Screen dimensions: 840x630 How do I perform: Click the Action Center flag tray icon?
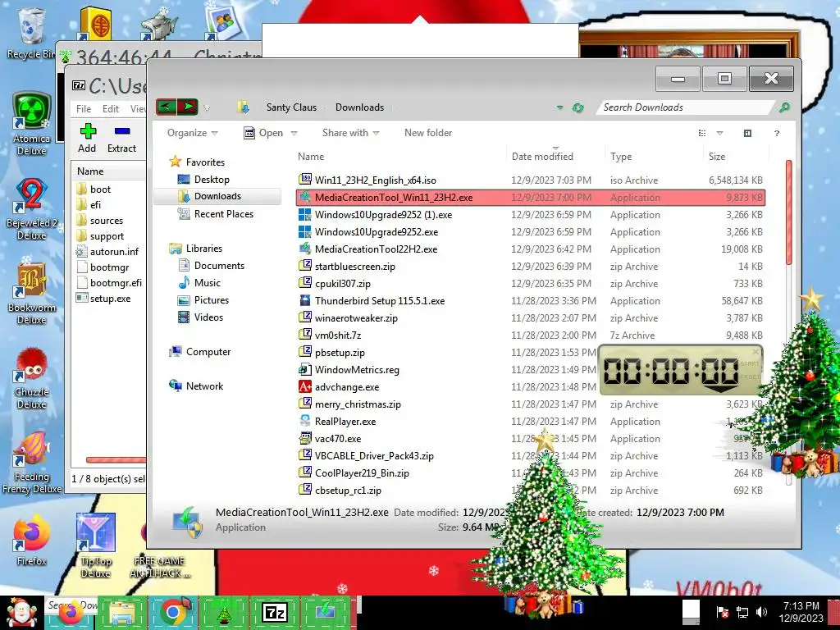tap(722, 612)
